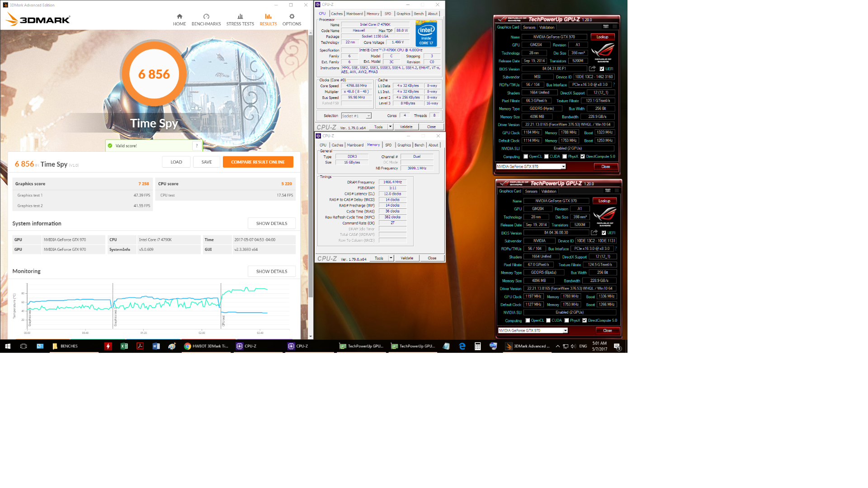
Task: Expand Tools arrow in CPU-Z processor window
Action: 390,127
